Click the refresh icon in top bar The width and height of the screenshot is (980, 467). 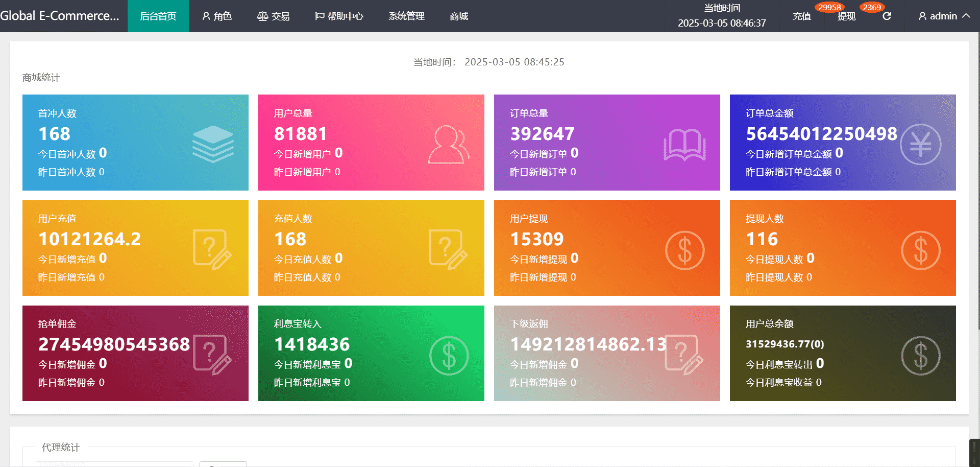[x=887, y=16]
